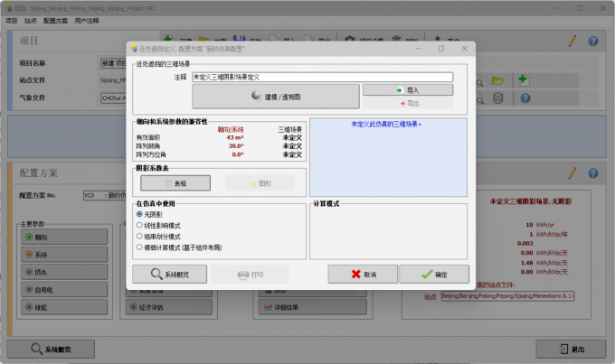Click the green plus new-site icon
The image size is (615, 364).
tap(524, 80)
